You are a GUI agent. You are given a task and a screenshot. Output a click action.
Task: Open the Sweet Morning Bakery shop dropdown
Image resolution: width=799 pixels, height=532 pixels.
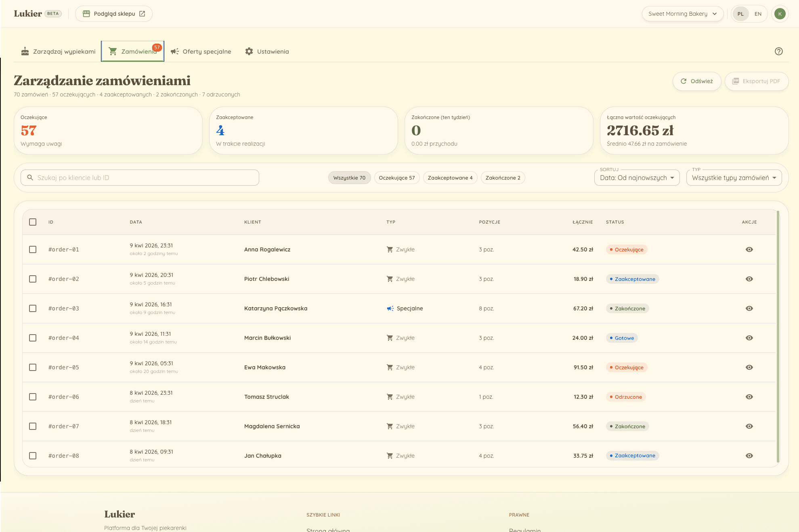pyautogui.click(x=683, y=14)
